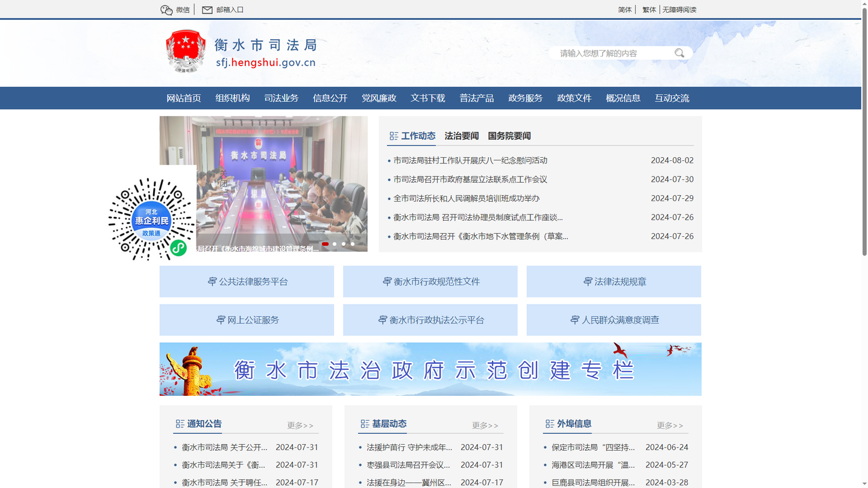Click the list icon beside 外埠信息
This screenshot has height=488, width=868.
pos(550,424)
